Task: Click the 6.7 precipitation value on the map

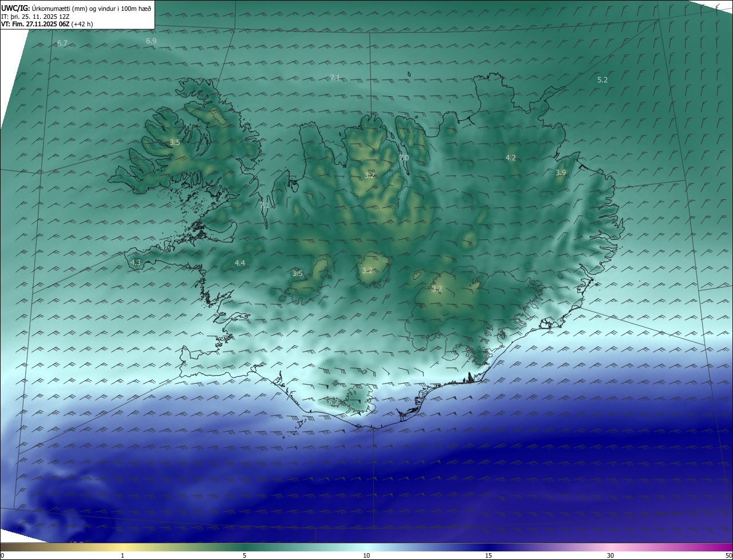Action: (x=62, y=44)
